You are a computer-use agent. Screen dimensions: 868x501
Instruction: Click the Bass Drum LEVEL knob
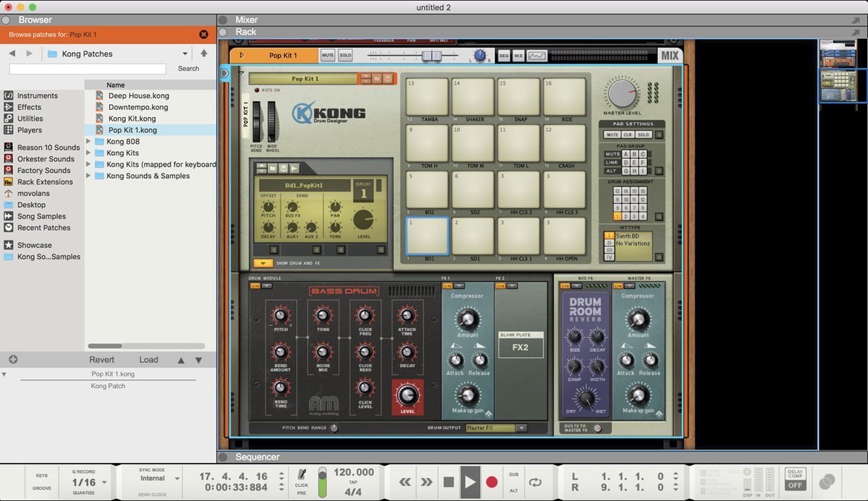[x=407, y=396]
